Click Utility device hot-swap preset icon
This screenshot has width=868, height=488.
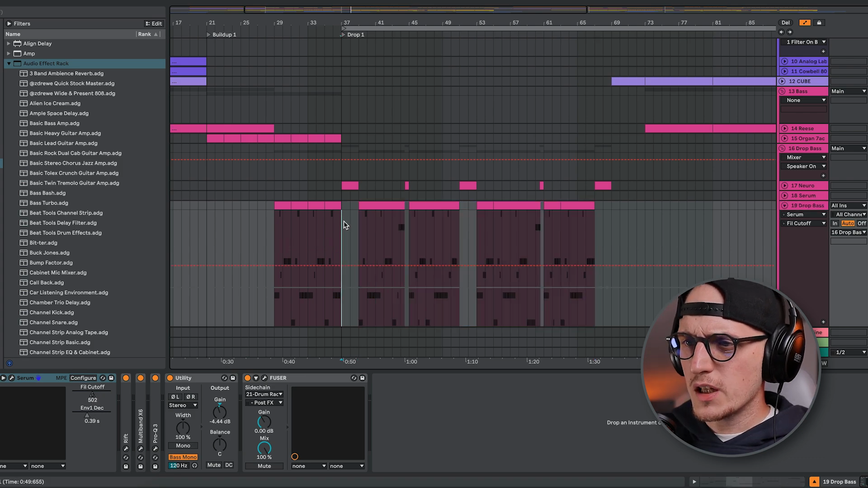[224, 378]
